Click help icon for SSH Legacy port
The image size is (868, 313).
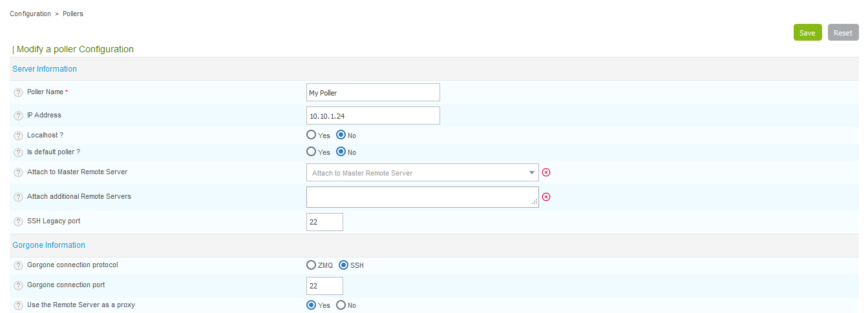18,221
